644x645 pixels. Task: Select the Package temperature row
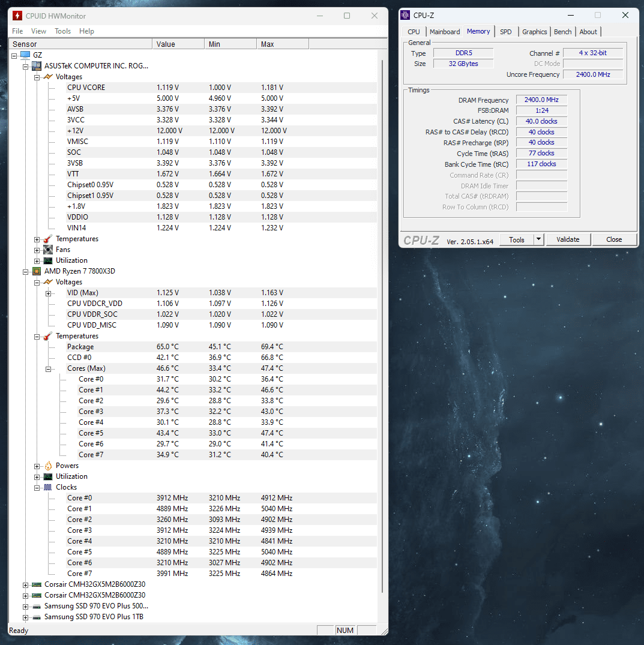coord(222,347)
